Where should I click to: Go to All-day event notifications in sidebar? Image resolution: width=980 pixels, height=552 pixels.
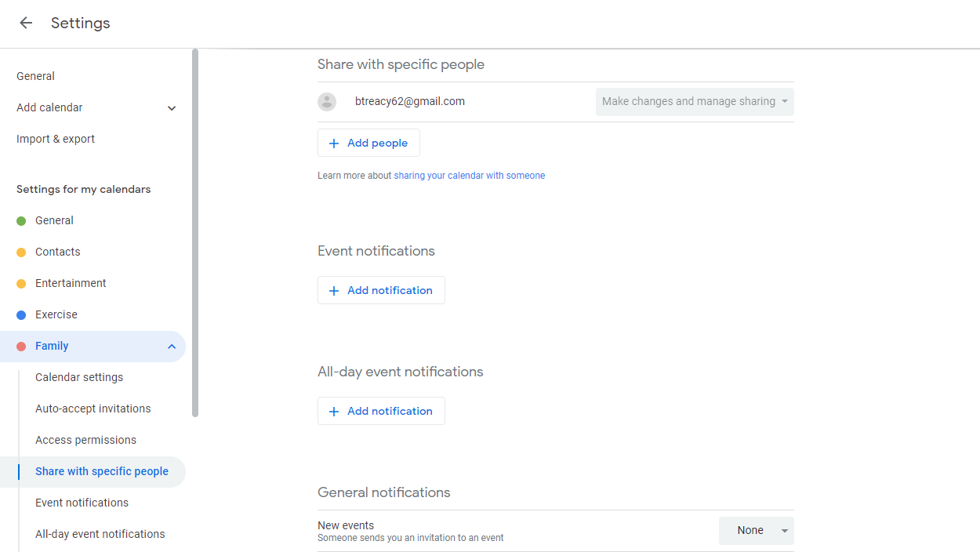click(x=100, y=534)
